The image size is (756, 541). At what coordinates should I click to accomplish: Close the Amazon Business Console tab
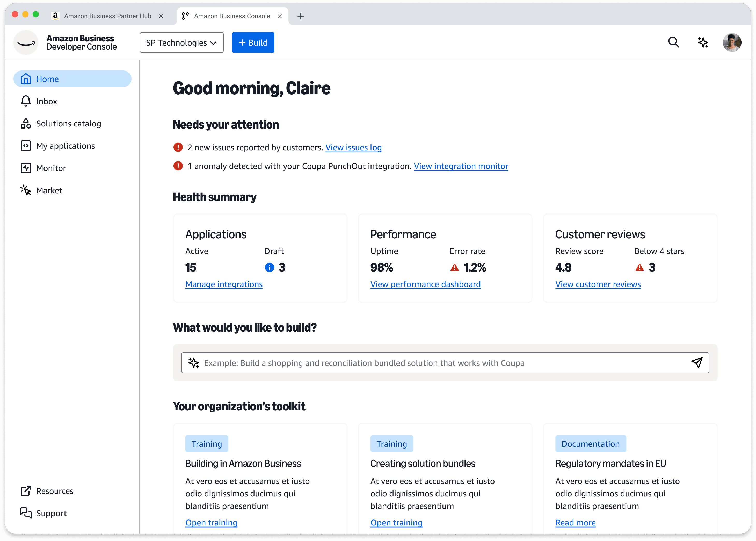pos(280,16)
